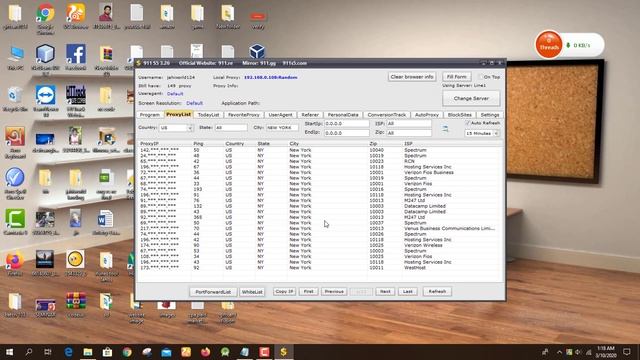640x360 pixels.
Task: Switch to the AutoProxy tab
Action: pos(427,115)
